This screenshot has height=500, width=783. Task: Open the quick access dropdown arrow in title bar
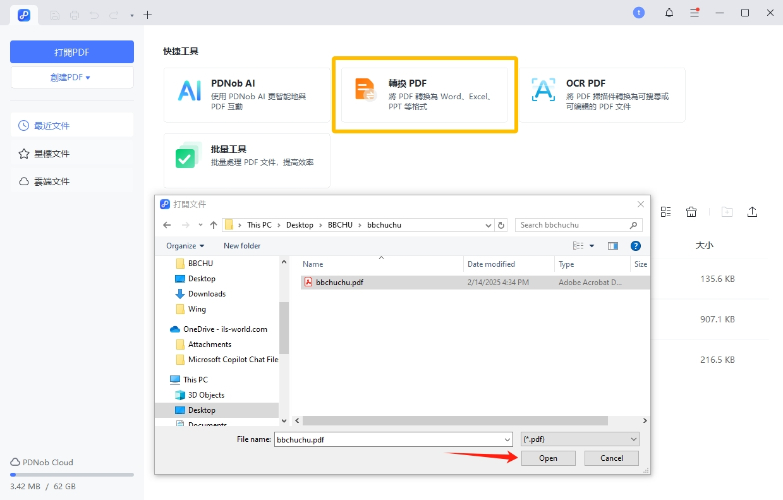[132, 15]
